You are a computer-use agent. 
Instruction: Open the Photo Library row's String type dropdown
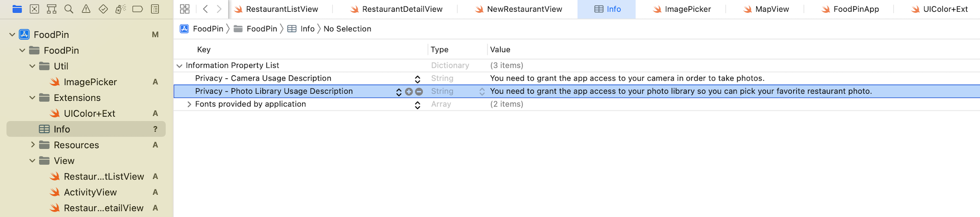[482, 92]
